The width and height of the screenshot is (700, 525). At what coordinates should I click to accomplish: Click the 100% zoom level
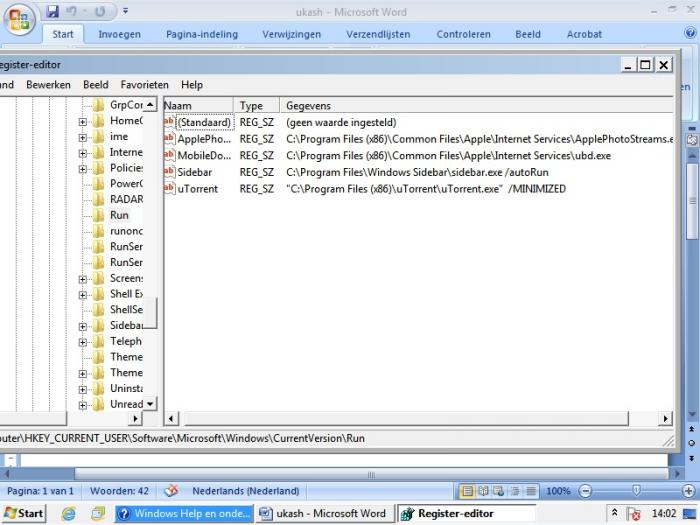pyautogui.click(x=558, y=491)
